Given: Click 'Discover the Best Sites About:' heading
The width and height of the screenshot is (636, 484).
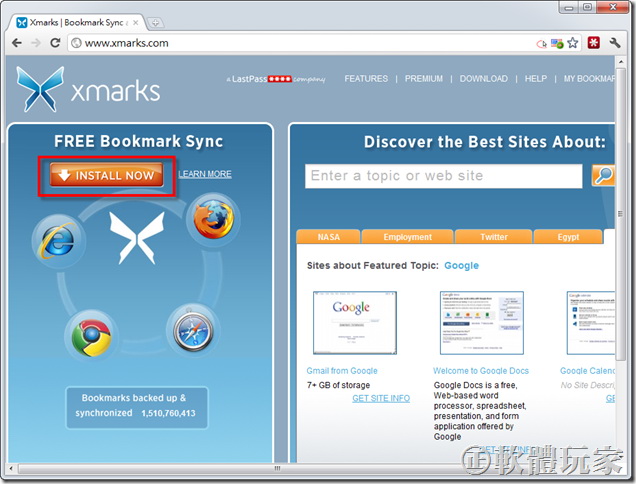Looking at the screenshot, I should click(485, 142).
